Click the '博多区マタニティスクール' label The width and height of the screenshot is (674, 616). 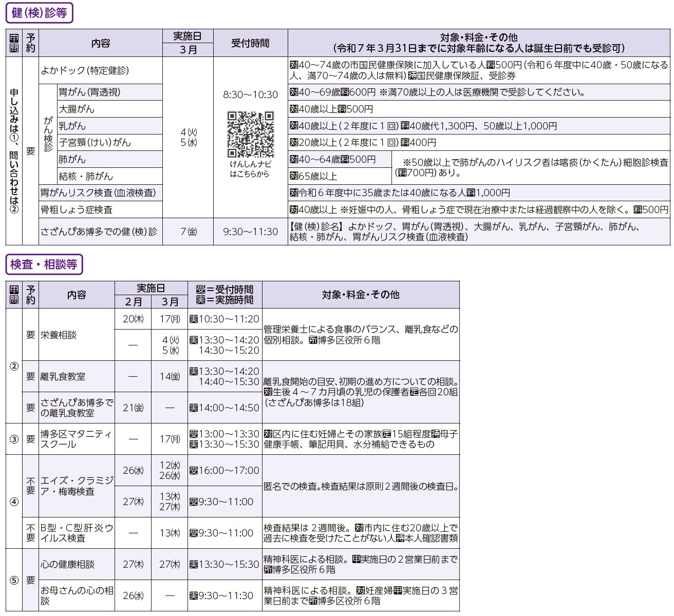76,439
